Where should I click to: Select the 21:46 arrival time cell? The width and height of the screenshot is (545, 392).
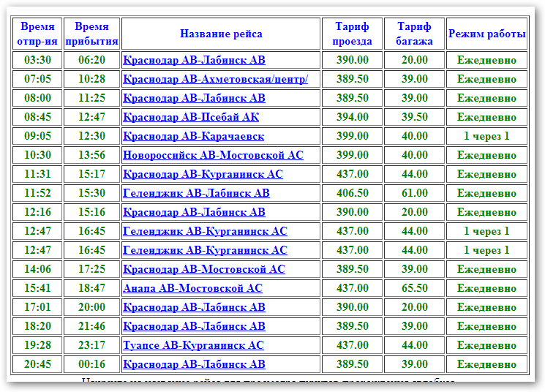[x=91, y=326]
